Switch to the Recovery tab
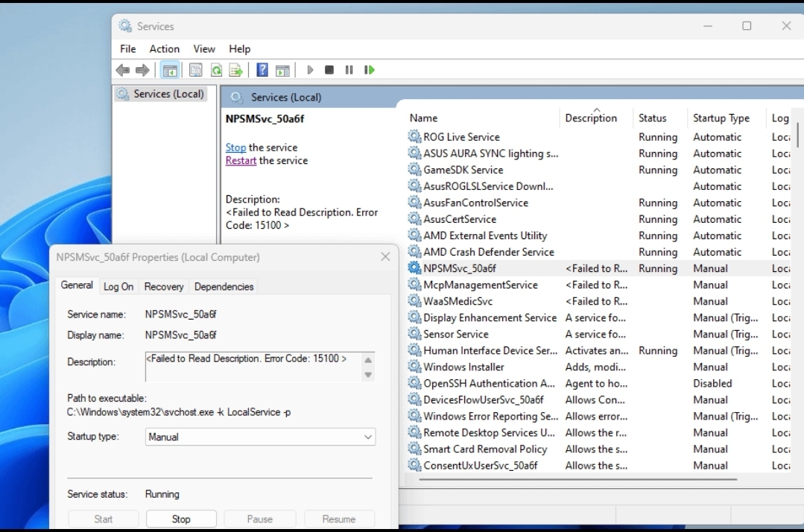The height and width of the screenshot is (532, 804). click(x=164, y=287)
